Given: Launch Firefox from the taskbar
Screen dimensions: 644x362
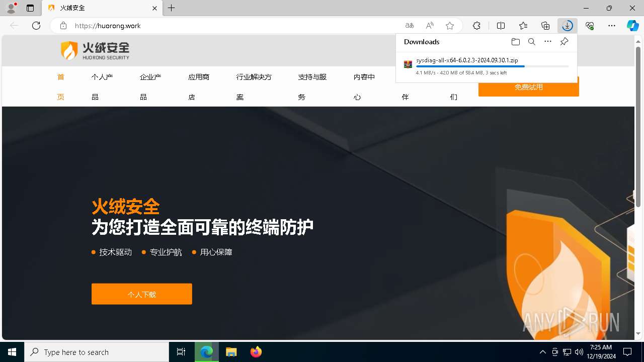Looking at the screenshot, I should point(256,352).
